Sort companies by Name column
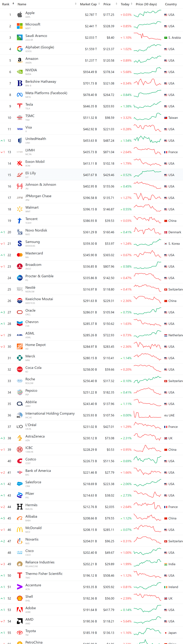 click(22, 4)
